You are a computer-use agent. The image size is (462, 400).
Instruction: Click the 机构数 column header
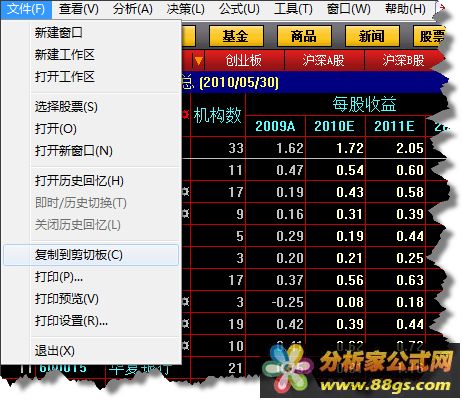coord(217,115)
